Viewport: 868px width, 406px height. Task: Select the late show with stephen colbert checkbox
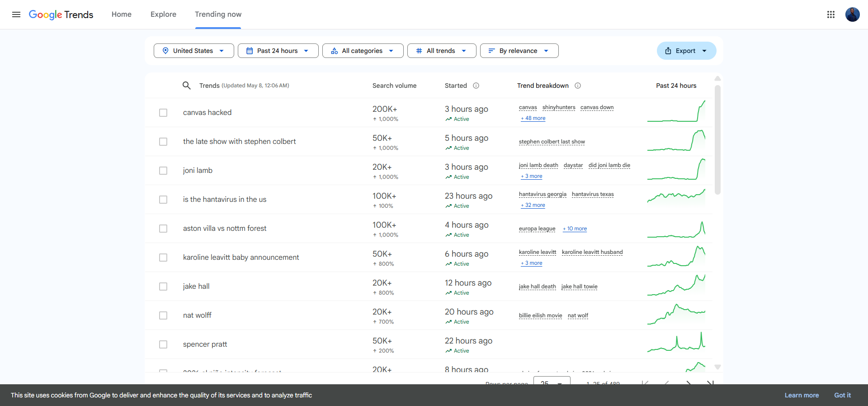tap(163, 142)
